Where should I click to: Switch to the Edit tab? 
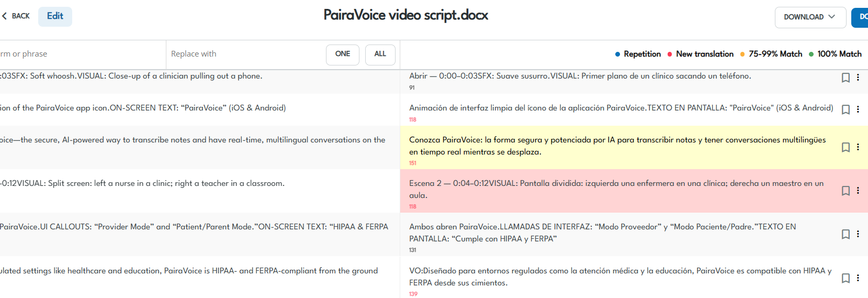point(55,16)
